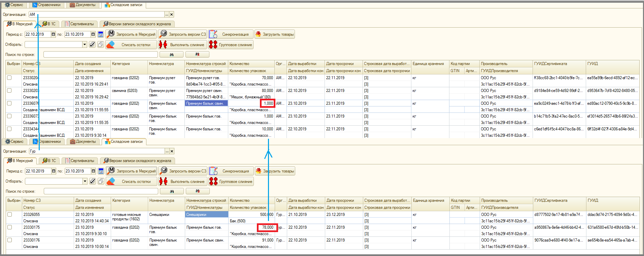
Task: Click the packaging cell Бак.(500)
Action: [x=251, y=221]
